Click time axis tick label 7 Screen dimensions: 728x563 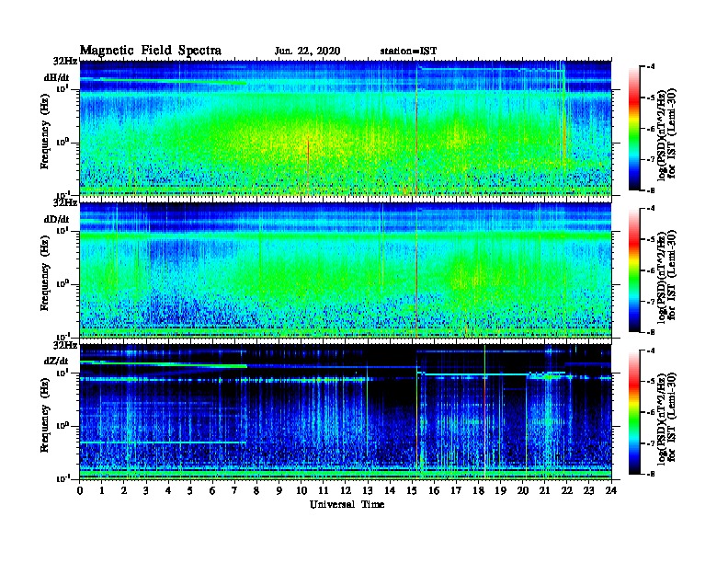pos(235,490)
